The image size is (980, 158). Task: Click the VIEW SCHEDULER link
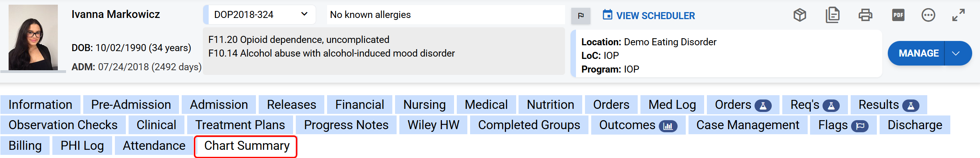[x=655, y=16]
